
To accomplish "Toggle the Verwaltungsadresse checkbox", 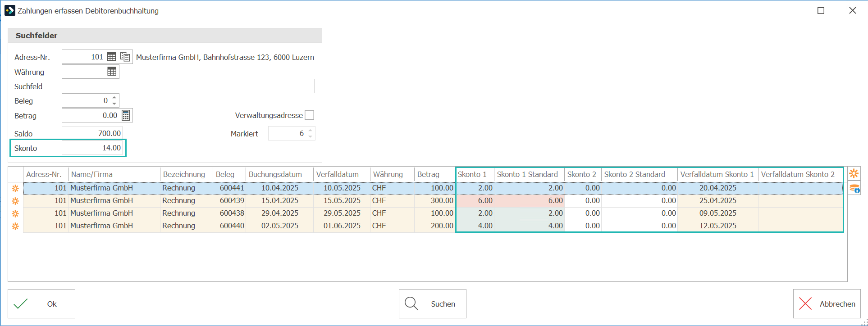I will [x=310, y=115].
